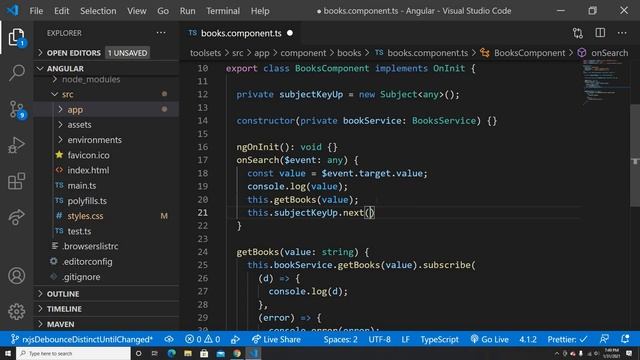Open the Manage settings gear

point(16,311)
